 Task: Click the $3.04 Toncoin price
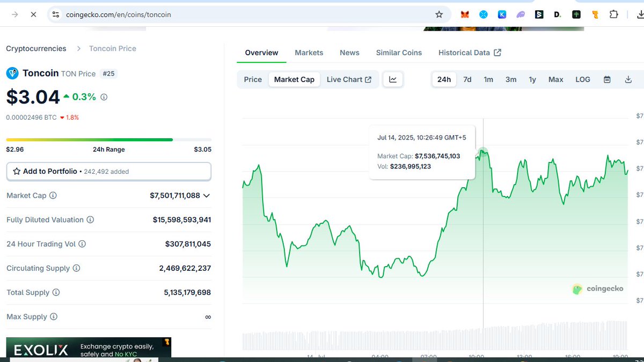pos(33,97)
